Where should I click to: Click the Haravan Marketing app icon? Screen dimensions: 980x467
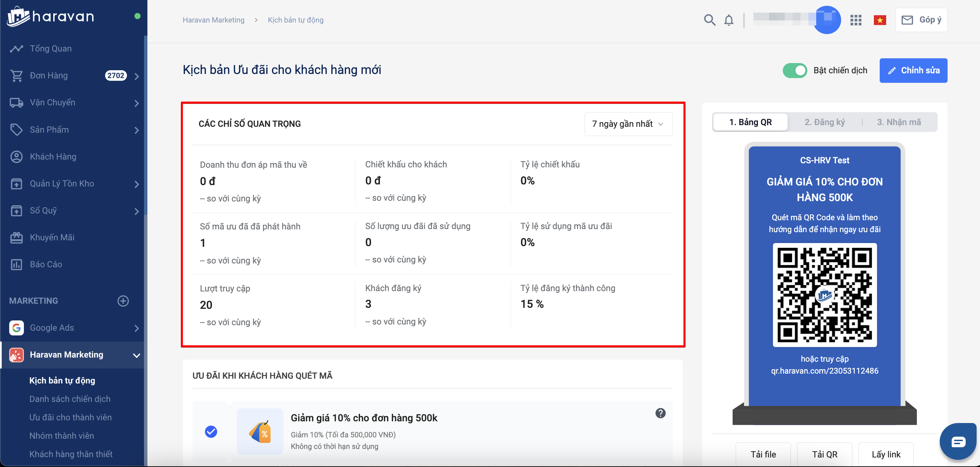point(16,355)
